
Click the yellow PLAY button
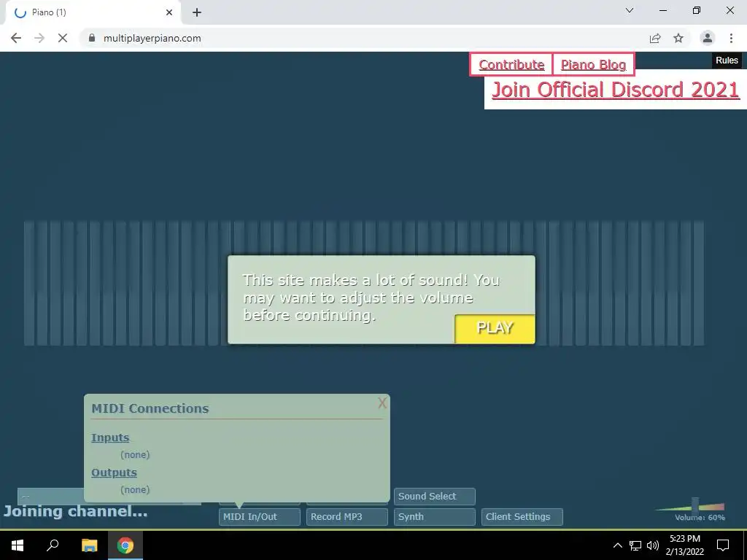click(495, 329)
